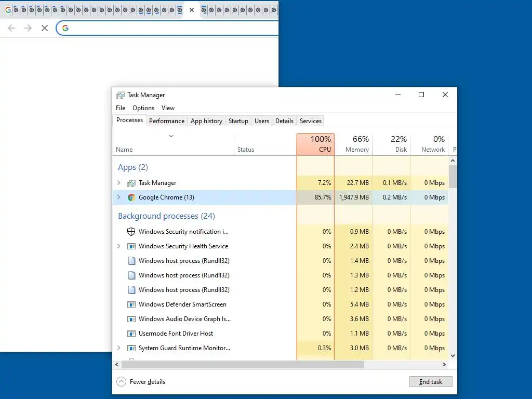Screen dimensions: 532x399
Task: Stop page loading with Chrome's X button
Action: pyautogui.click(x=45, y=28)
